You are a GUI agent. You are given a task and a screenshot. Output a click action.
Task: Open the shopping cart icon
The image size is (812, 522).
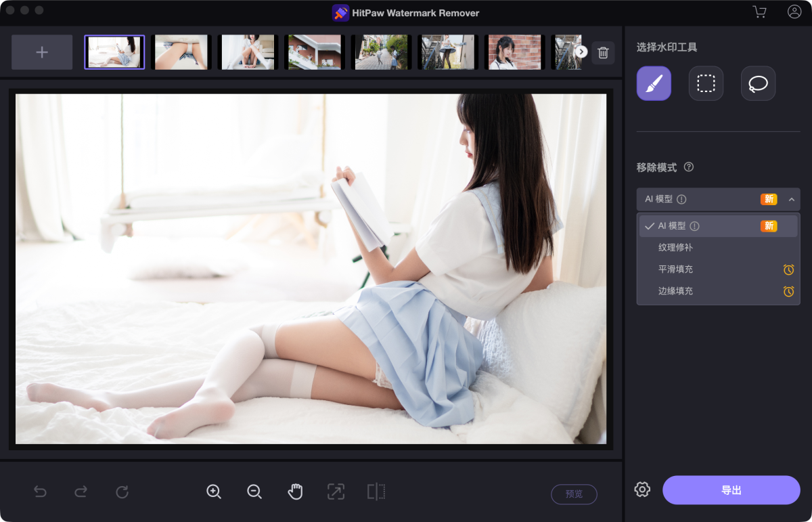pyautogui.click(x=759, y=12)
